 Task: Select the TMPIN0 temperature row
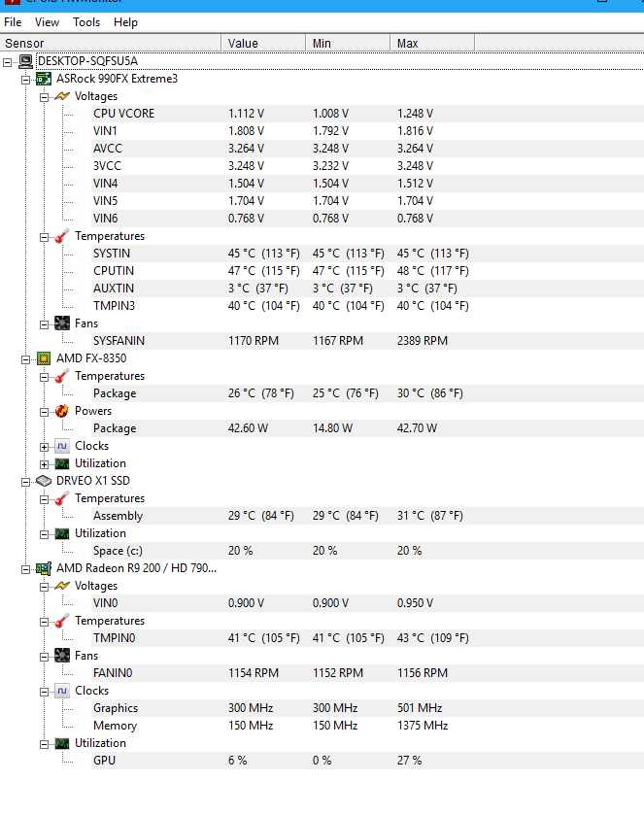[367, 638]
